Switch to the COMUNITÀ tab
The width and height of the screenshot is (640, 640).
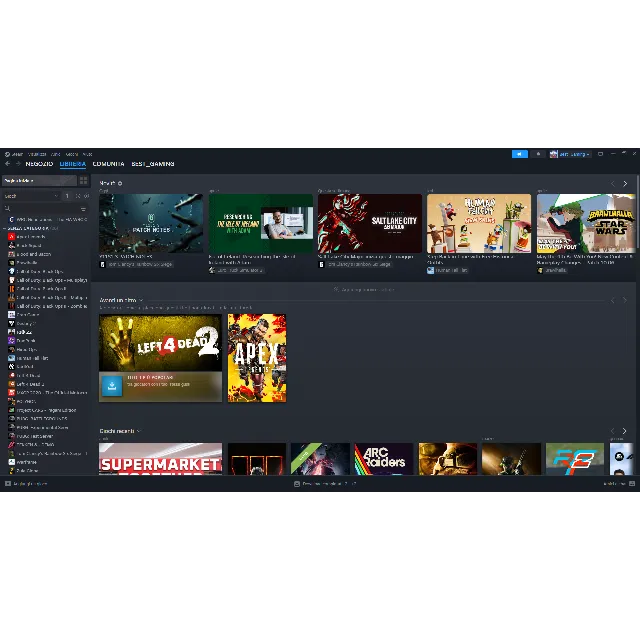109,164
